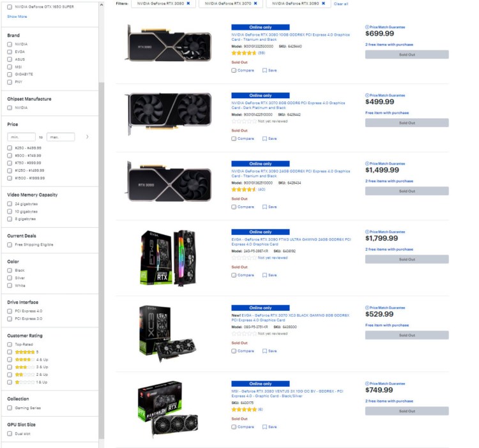The width and height of the screenshot is (479, 448).
Task: Click Price Match Guarantee info icon above $1,499.99
Action: click(367, 163)
